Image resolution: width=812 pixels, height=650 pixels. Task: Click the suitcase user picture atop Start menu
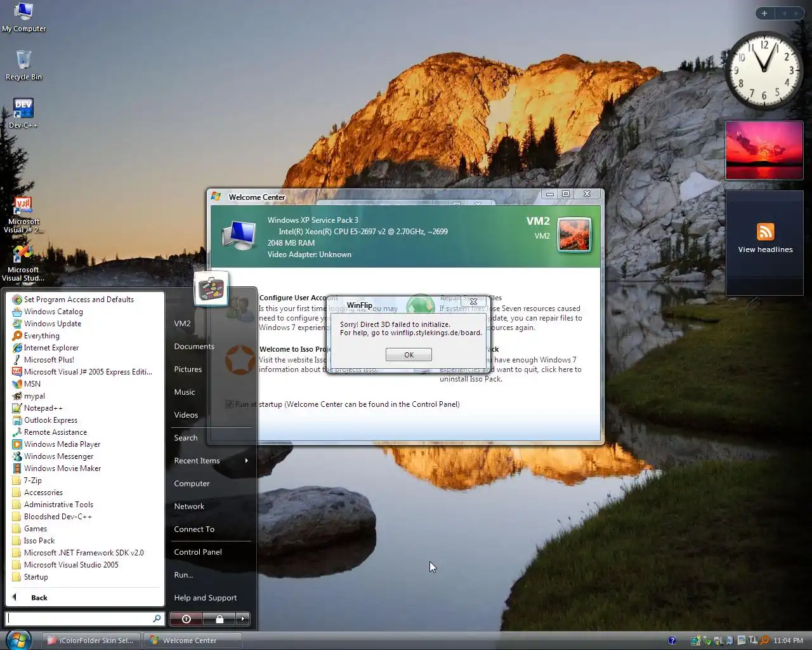pyautogui.click(x=211, y=289)
